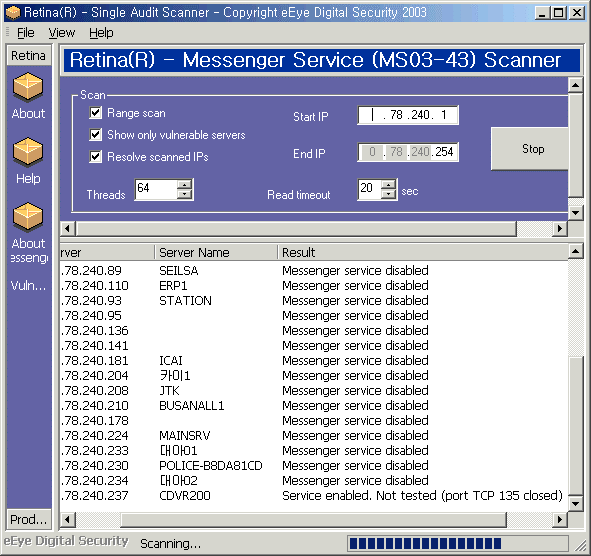Select the POLICE-B8DA81CD server row

tap(314, 466)
